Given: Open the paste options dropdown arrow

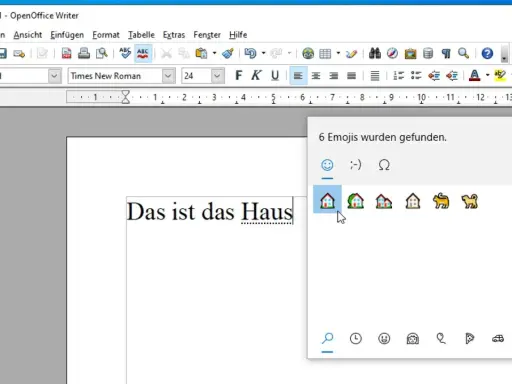Looking at the screenshot, I should pyautogui.click(x=214, y=53).
